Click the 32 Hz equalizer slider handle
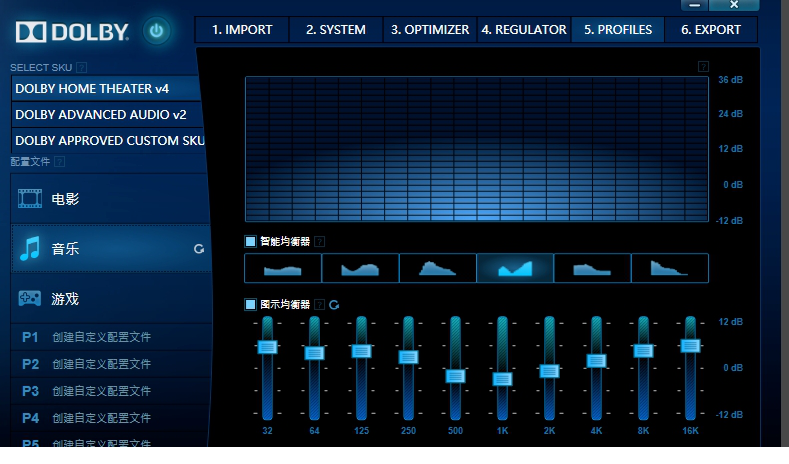This screenshot has height=464, width=789. [x=267, y=347]
